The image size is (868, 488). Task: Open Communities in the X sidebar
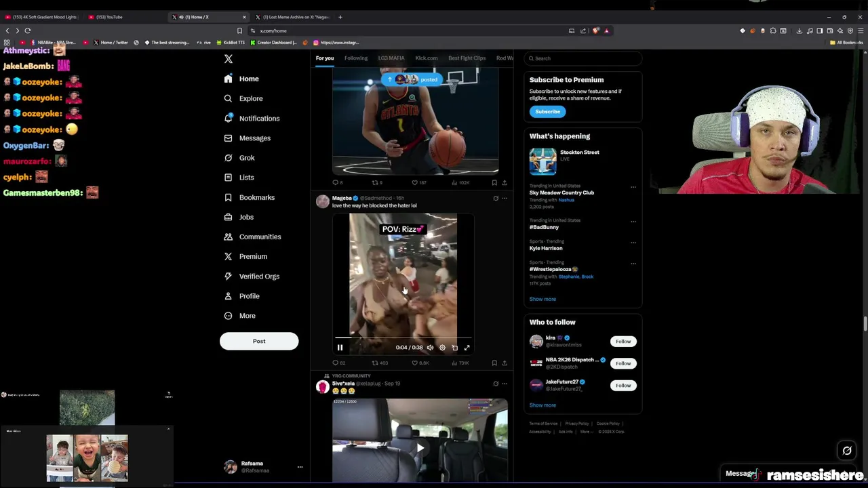click(x=252, y=237)
